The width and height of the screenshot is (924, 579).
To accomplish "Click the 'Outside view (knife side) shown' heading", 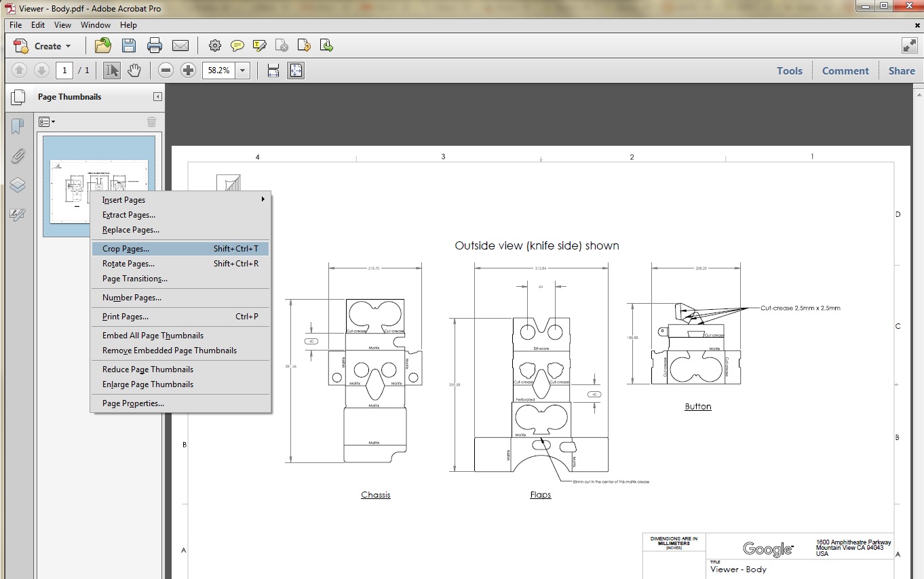I will [x=537, y=245].
